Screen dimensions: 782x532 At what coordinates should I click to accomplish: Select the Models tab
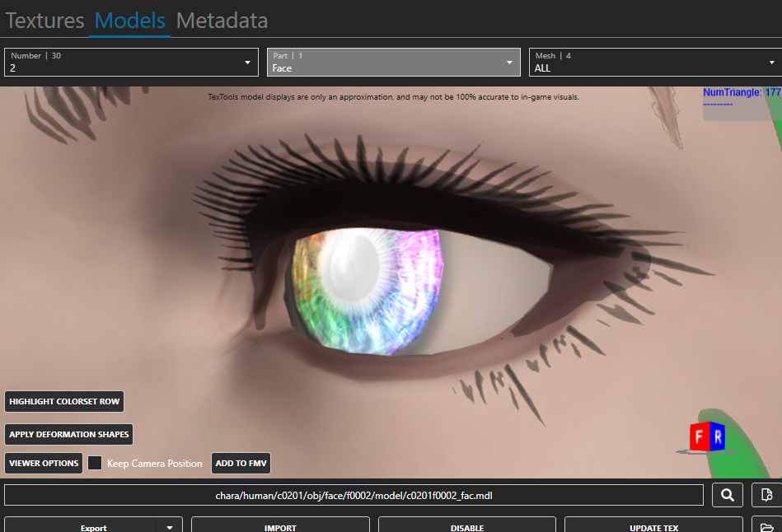click(129, 21)
